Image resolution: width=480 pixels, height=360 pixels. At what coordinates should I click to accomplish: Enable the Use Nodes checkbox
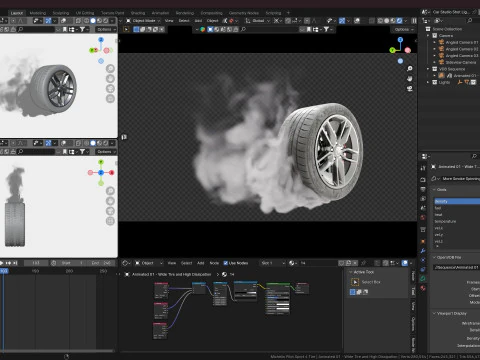[226, 263]
